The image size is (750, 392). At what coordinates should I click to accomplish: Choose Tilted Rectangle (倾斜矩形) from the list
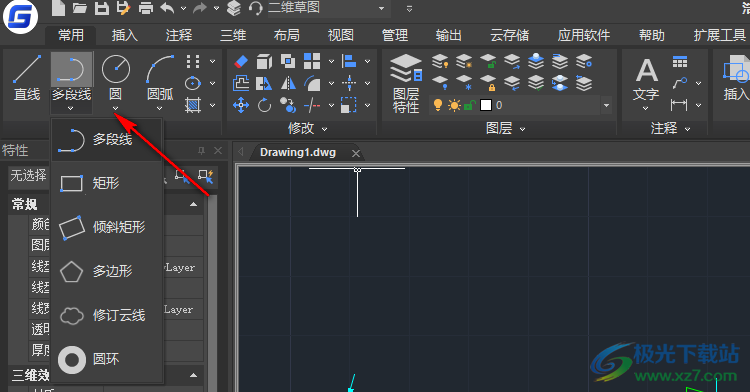pos(107,227)
